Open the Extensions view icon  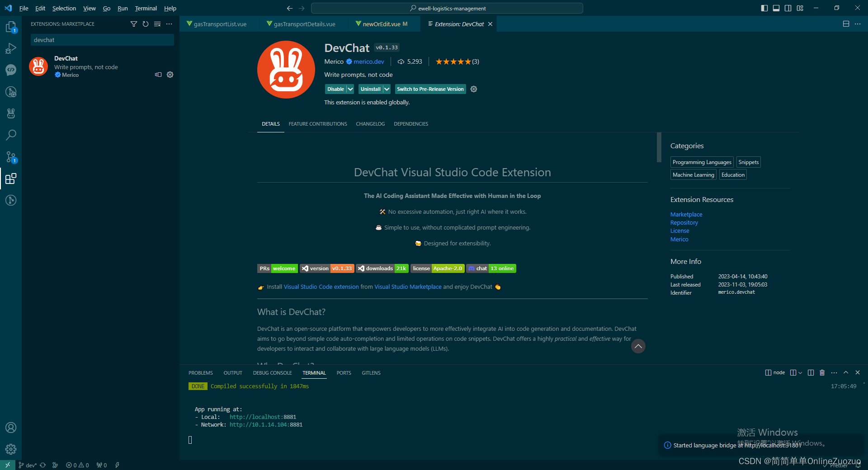pos(11,179)
